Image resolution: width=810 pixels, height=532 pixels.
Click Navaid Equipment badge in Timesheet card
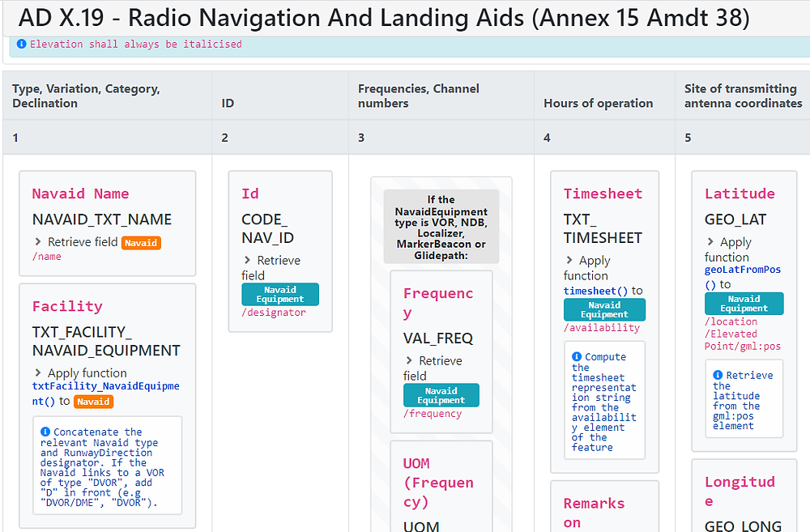pos(604,310)
